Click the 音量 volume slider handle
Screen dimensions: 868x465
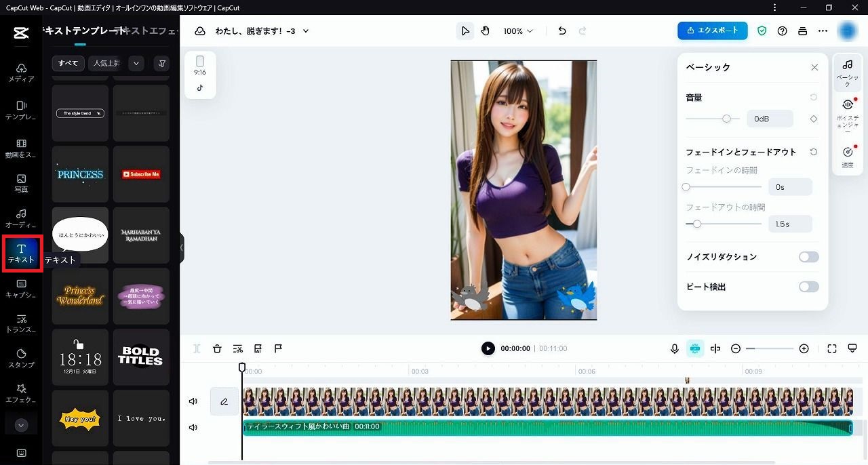pyautogui.click(x=726, y=119)
